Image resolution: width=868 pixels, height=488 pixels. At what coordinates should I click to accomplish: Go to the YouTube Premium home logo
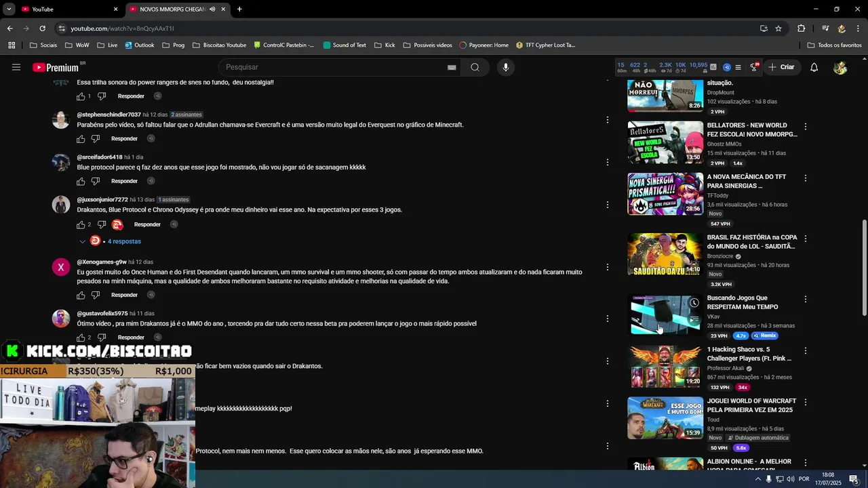(x=57, y=67)
